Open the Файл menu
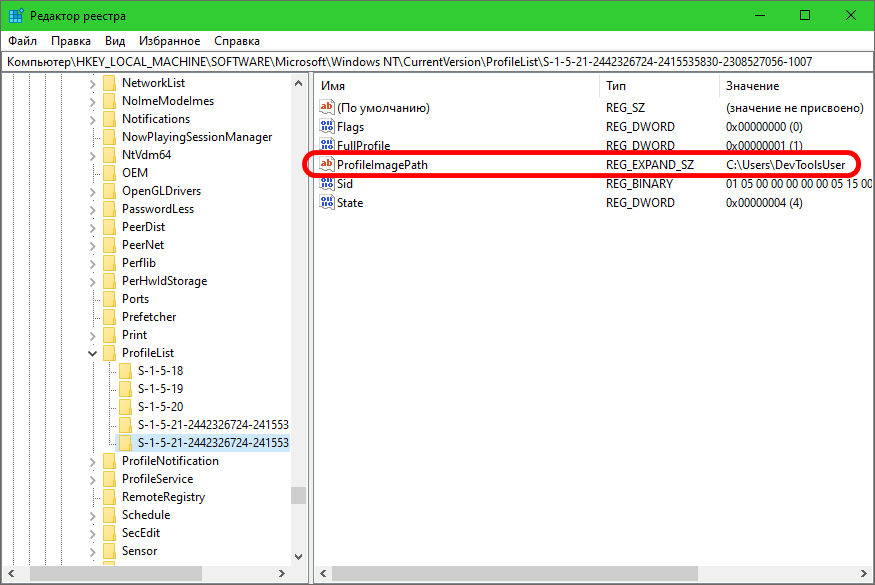The width and height of the screenshot is (875, 585). pos(22,41)
